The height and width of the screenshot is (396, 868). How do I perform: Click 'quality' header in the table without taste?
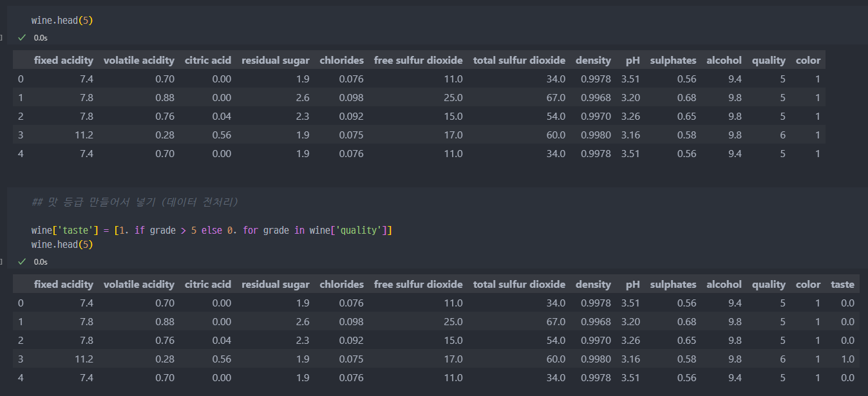click(x=769, y=61)
